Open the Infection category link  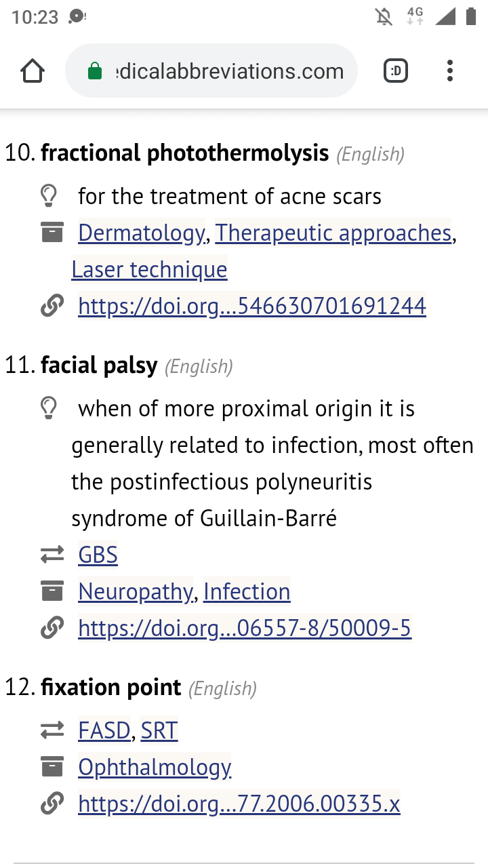(x=247, y=592)
